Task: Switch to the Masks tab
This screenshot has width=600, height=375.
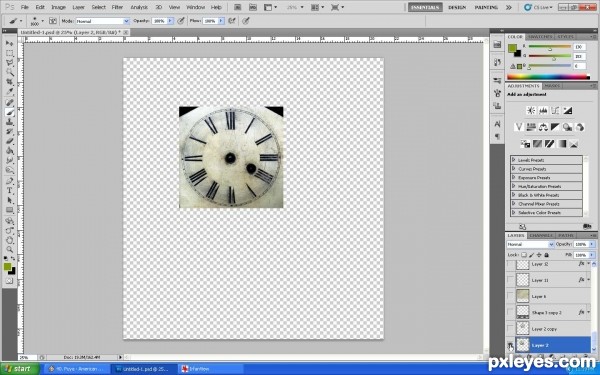Action: pyautogui.click(x=552, y=86)
